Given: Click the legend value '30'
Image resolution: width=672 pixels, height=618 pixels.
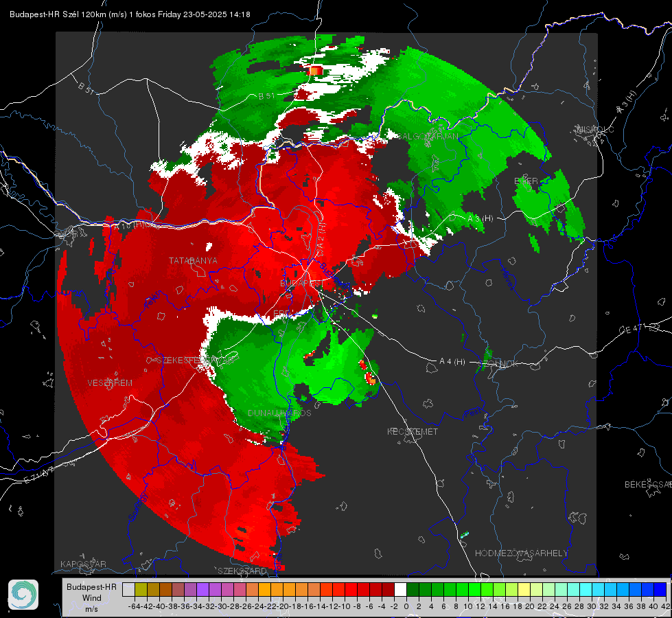Looking at the screenshot, I should click(592, 606).
